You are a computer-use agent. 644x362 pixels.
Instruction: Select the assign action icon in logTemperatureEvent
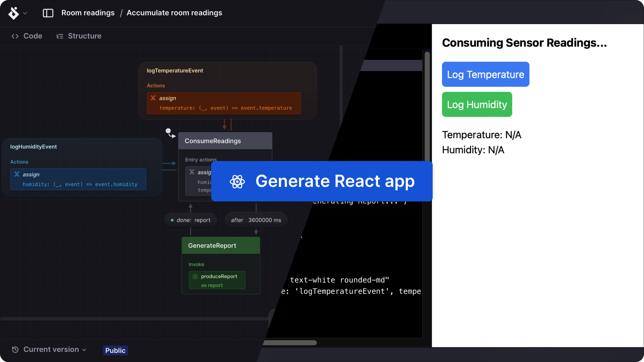tap(154, 98)
